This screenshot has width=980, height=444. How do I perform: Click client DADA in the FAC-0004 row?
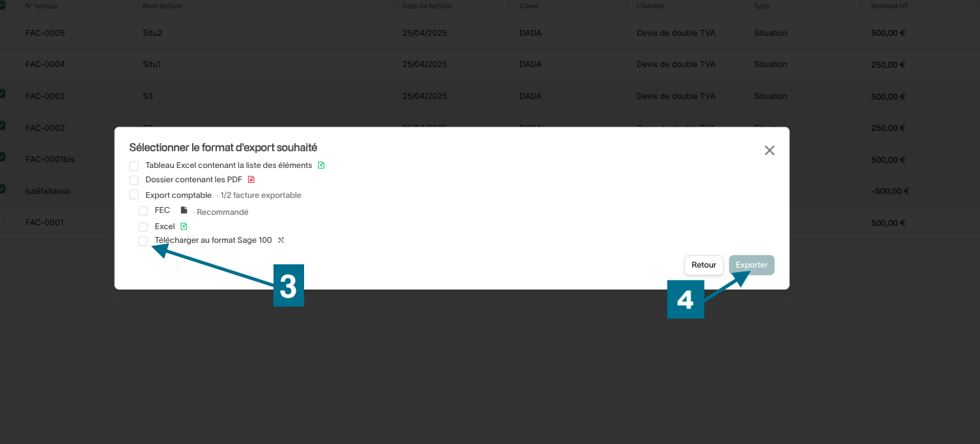pyautogui.click(x=531, y=64)
